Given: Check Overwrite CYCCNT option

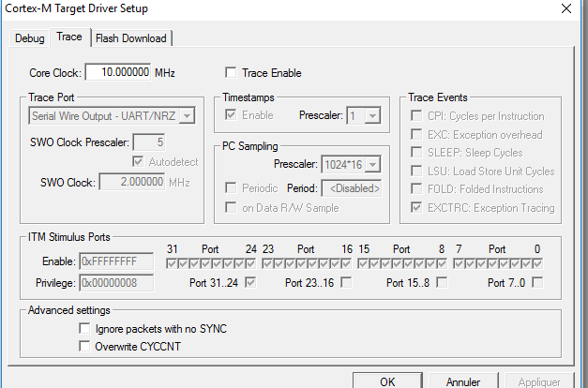Looking at the screenshot, I should click(84, 346).
